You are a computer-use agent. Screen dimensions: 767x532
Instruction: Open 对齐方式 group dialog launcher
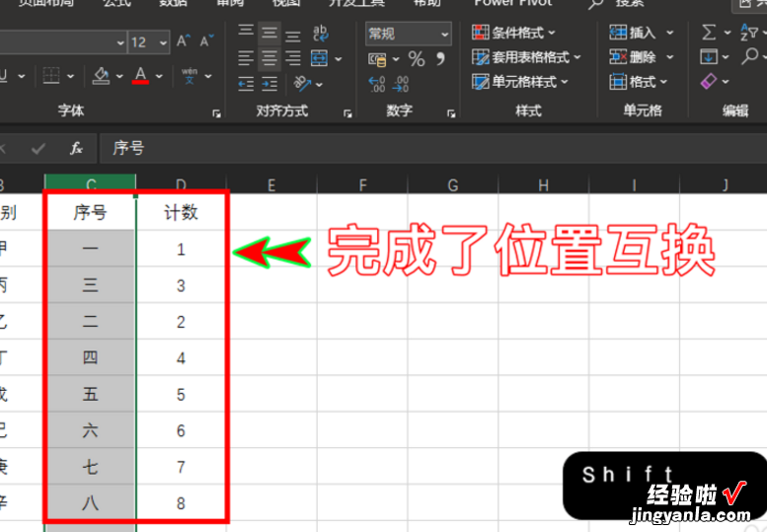click(347, 114)
